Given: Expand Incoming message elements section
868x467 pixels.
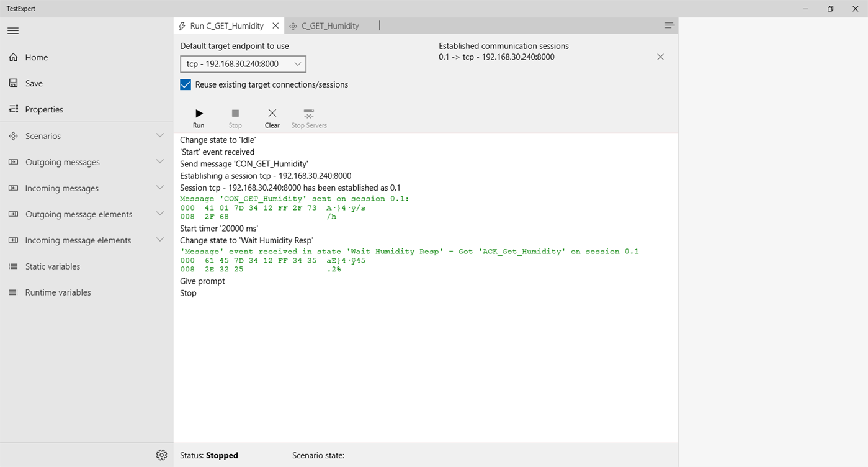Looking at the screenshot, I should [x=160, y=240].
